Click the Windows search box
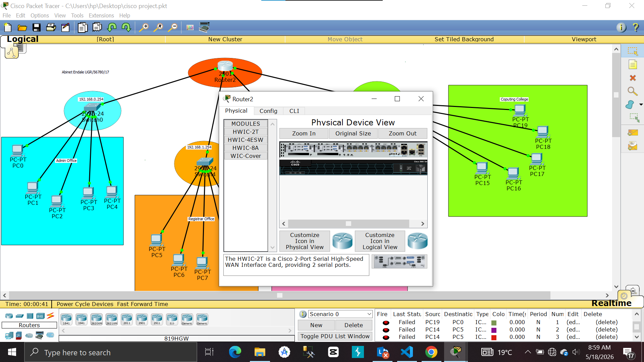 (x=111, y=352)
